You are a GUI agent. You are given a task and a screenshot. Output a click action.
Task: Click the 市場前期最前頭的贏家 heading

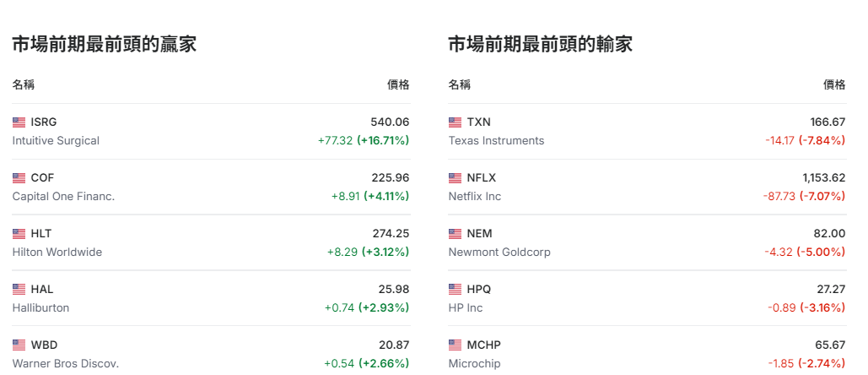pyautogui.click(x=105, y=45)
